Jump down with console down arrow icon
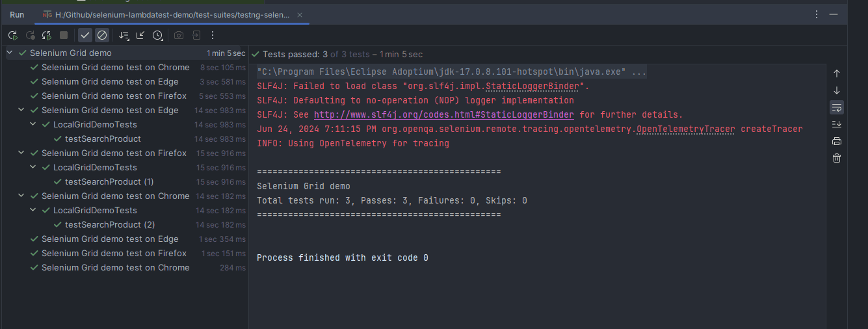868x329 pixels. [837, 90]
